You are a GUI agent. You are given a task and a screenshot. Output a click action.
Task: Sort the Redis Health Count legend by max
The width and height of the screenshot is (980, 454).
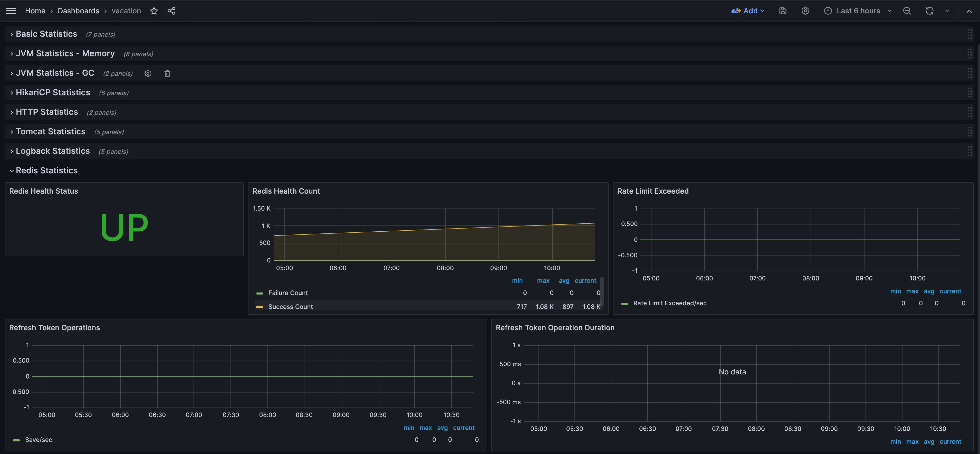click(x=543, y=280)
